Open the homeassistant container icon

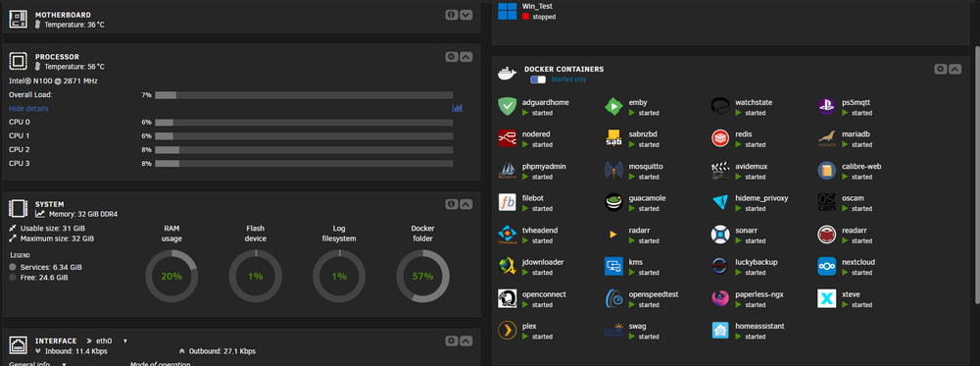(720, 331)
